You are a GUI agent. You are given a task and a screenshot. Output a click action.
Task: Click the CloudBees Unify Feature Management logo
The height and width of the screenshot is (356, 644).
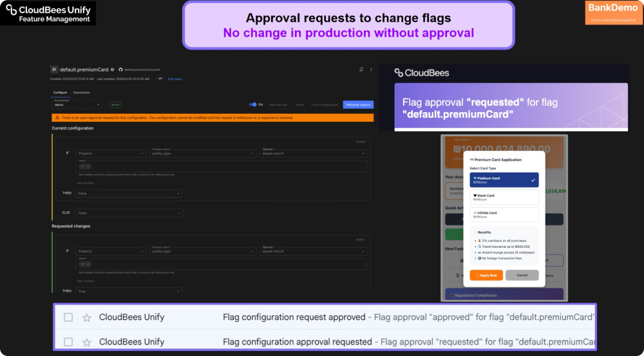point(48,13)
